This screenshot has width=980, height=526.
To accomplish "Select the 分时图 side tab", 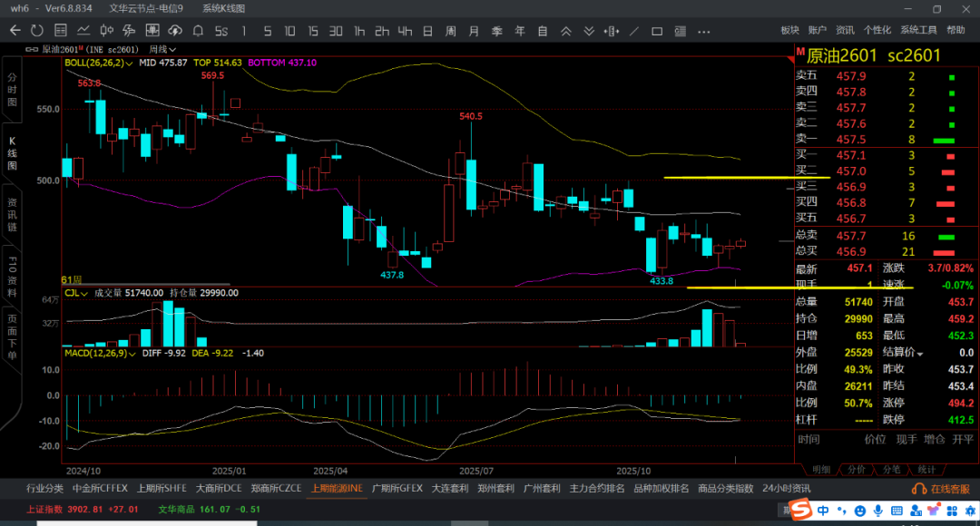I will pos(12,90).
